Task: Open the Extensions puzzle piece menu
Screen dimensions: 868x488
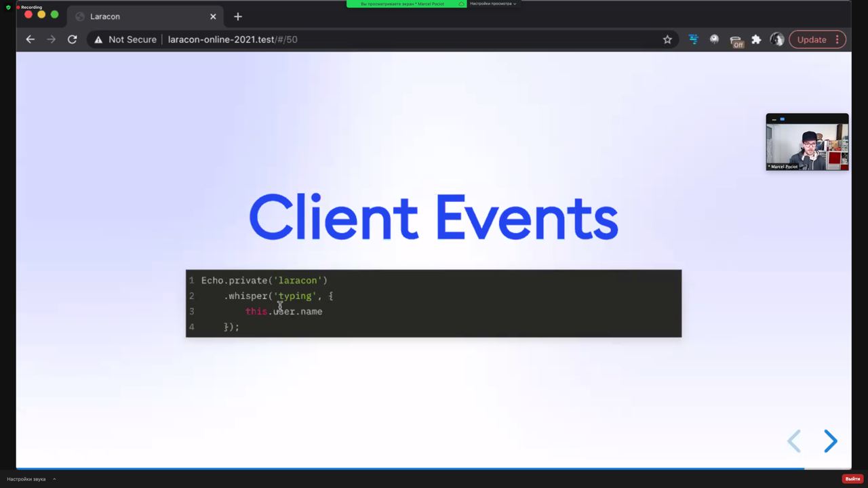Action: 756,39
